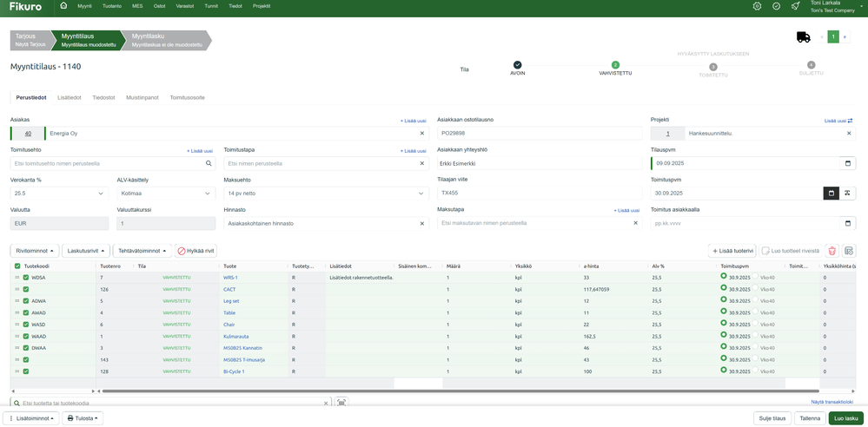Switch to the Lisätiedot tab
868x427 pixels.
pos(70,97)
